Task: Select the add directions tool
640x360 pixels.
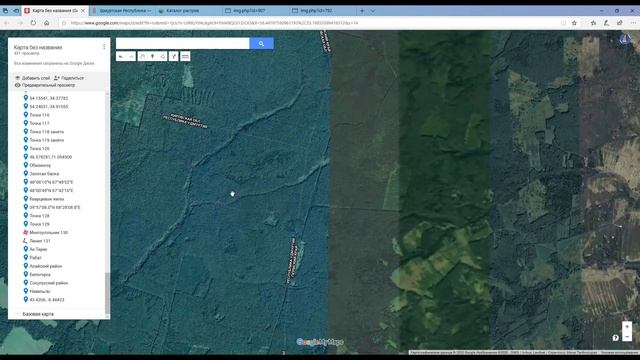Action: click(x=174, y=56)
